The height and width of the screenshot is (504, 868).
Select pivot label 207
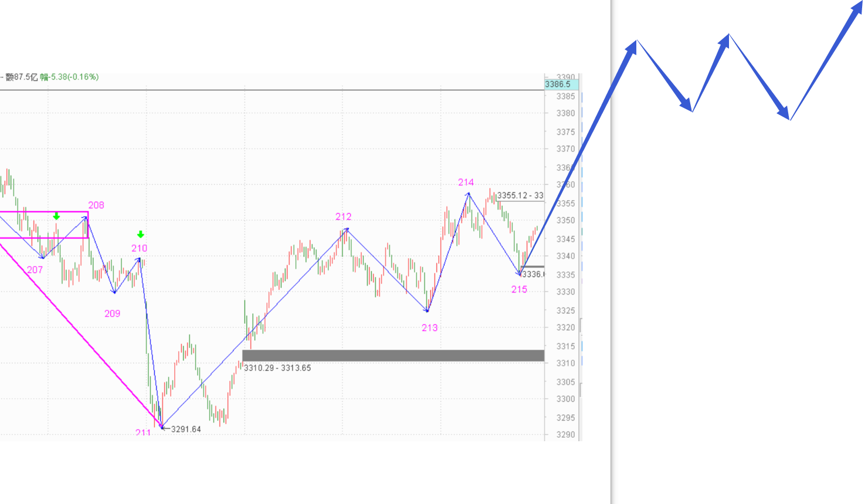click(35, 270)
